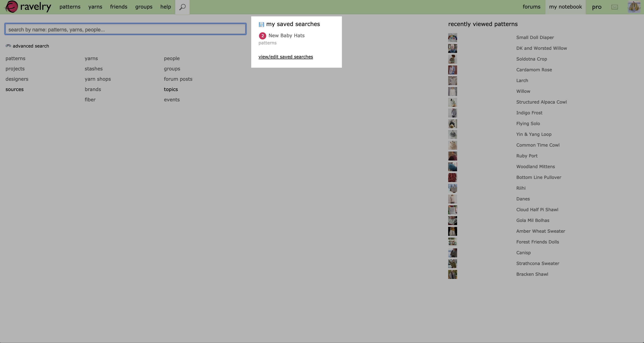
Task: Select the forum posts search category
Action: [178, 79]
